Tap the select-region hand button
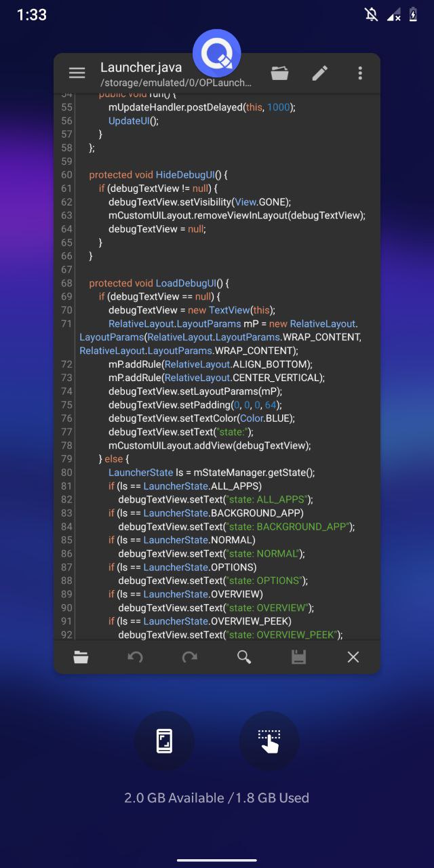Image resolution: width=434 pixels, height=868 pixels. (x=269, y=741)
